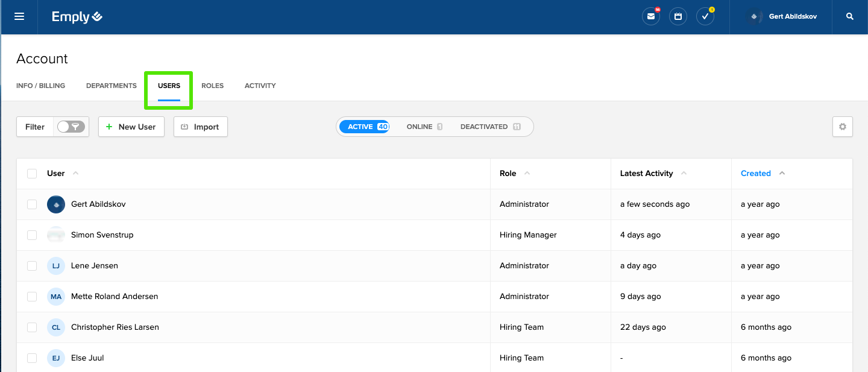
Task: Switch to the Roles tab
Action: (212, 86)
